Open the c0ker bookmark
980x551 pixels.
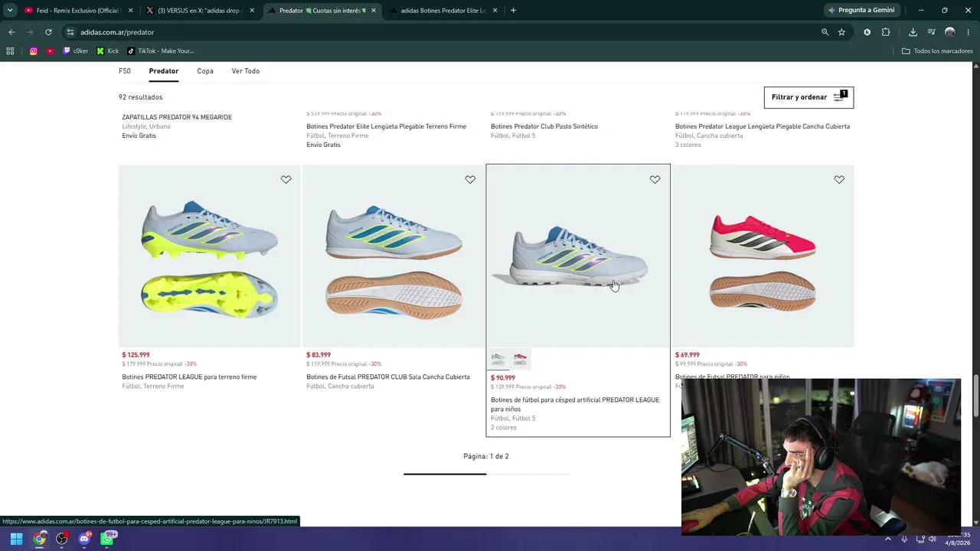(x=76, y=51)
